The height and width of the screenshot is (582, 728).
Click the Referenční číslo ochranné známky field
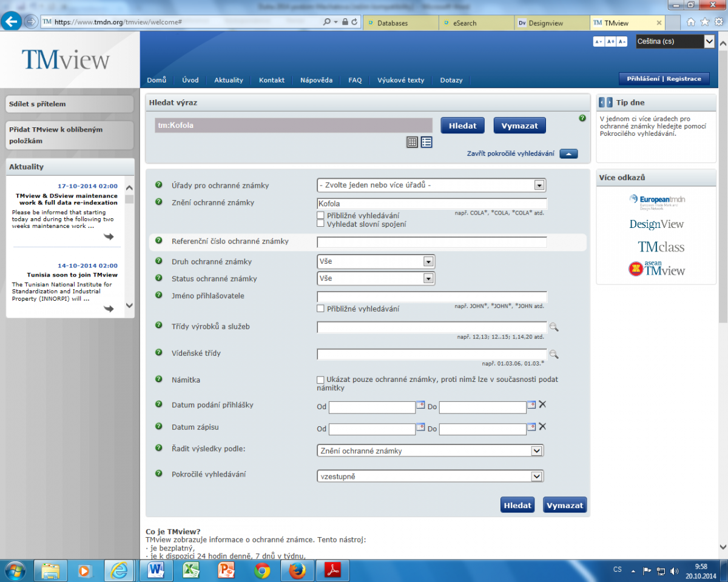431,242
